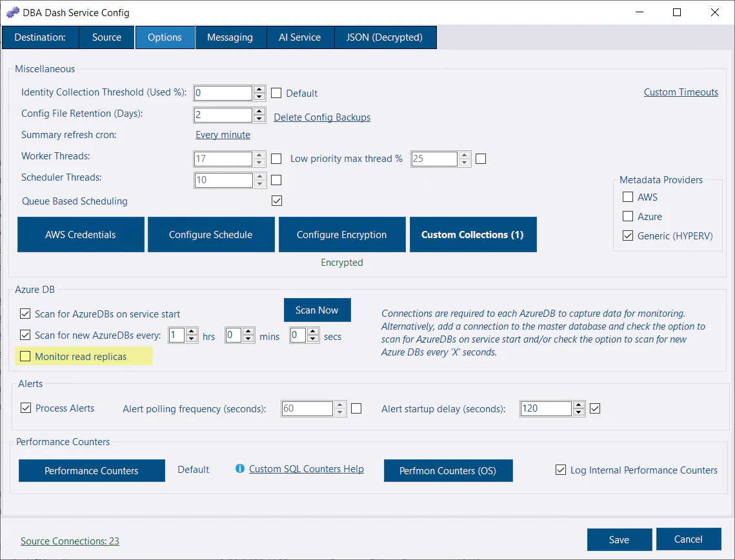This screenshot has height=560, width=735.
Task: Decrease AzureDB scan hours value
Action: click(191, 338)
